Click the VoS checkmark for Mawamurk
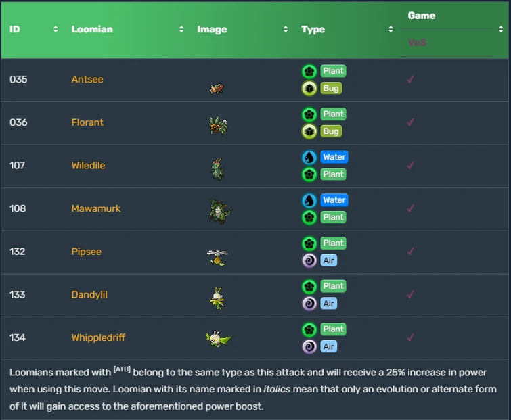The height and width of the screenshot is (420, 511). pos(410,208)
